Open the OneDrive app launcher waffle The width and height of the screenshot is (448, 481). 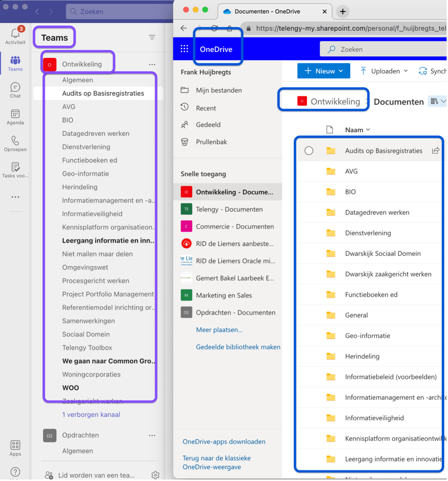[x=184, y=49]
